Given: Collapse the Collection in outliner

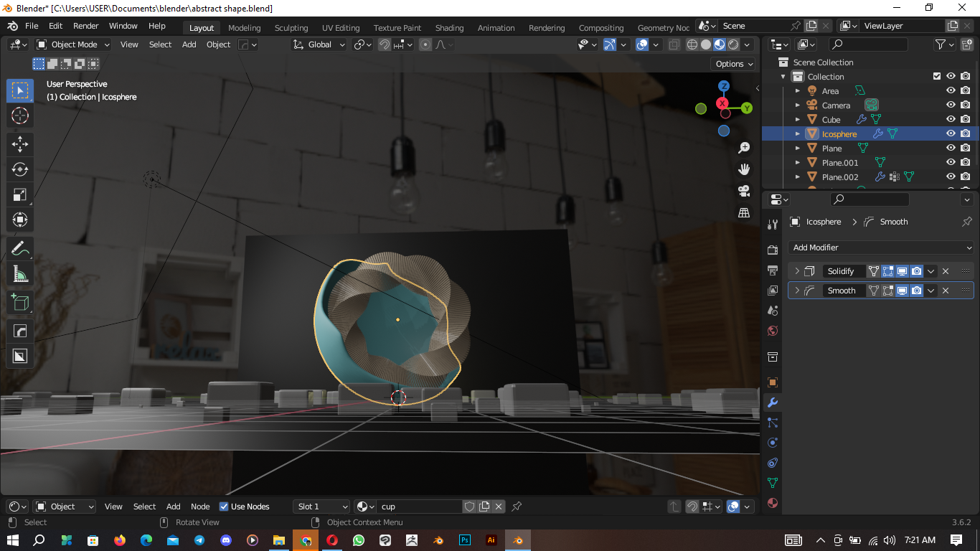Looking at the screenshot, I should (x=783, y=76).
